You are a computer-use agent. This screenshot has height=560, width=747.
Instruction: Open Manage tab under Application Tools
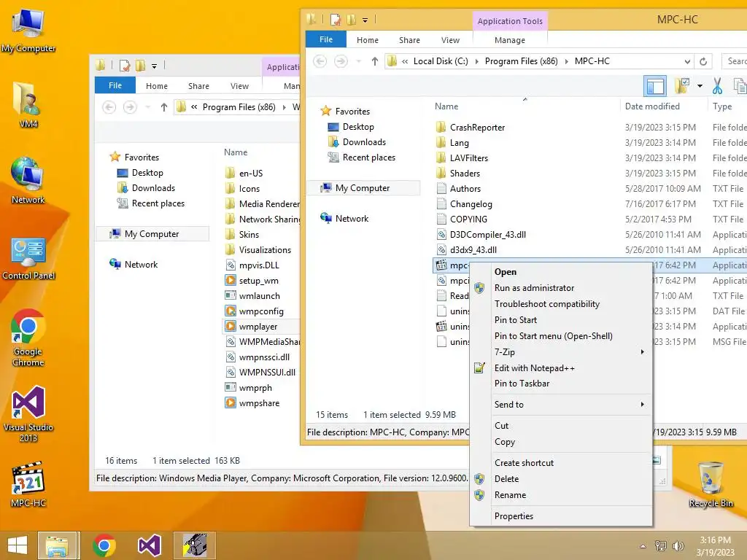pos(510,40)
